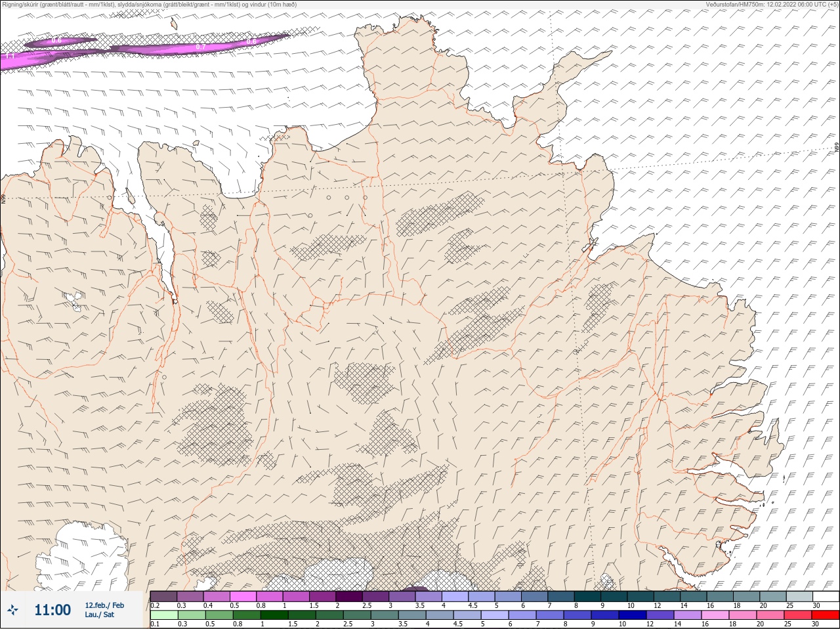Image resolution: width=840 pixels, height=629 pixels.
Task: Click the '30' label in lower legend
Action: pos(815,624)
